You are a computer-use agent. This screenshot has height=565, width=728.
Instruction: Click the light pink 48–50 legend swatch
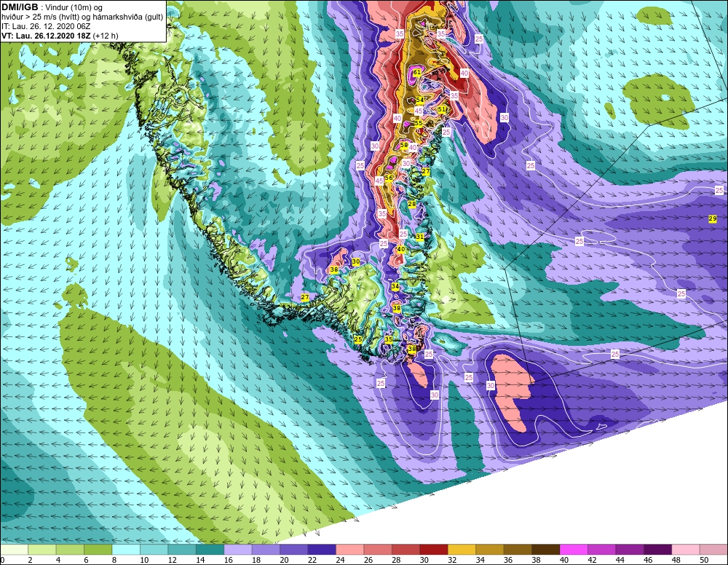tap(686, 550)
